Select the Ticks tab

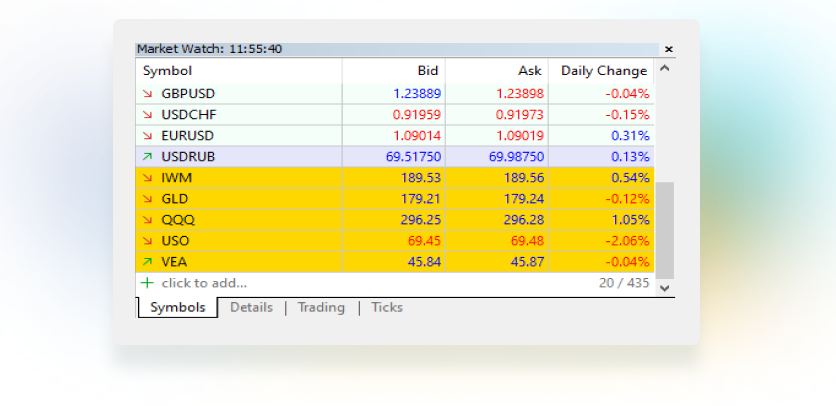coord(387,308)
